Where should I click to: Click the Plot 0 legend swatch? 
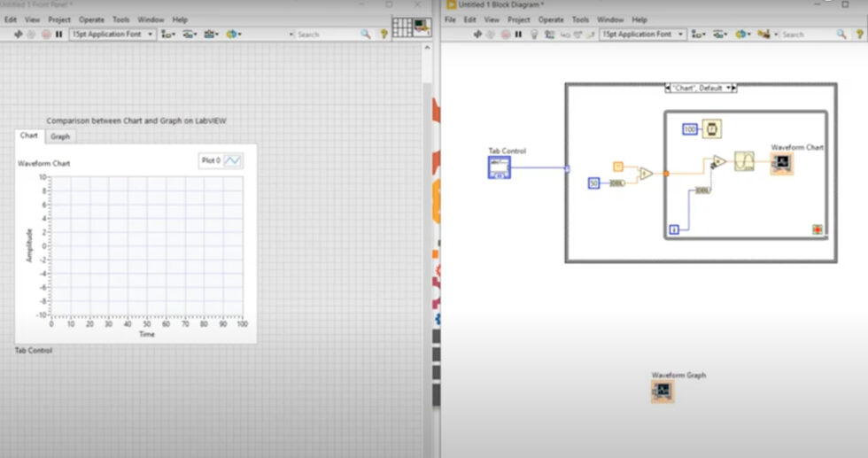[233, 160]
